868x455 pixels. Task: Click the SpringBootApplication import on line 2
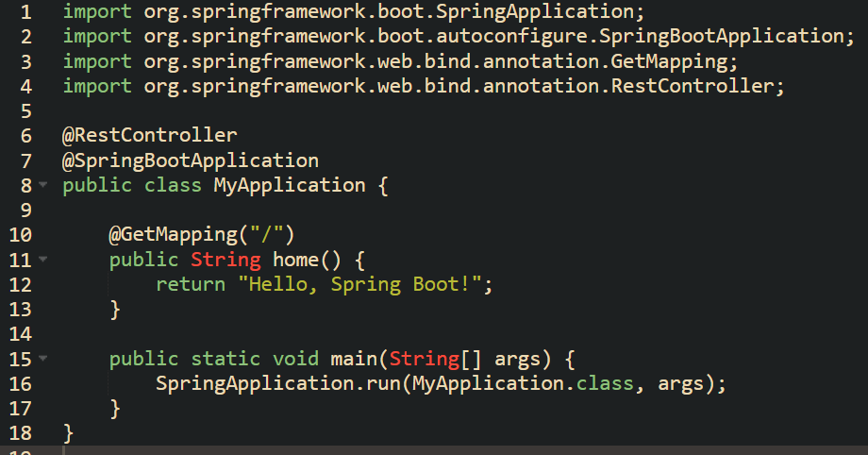pyautogui.click(x=499, y=37)
